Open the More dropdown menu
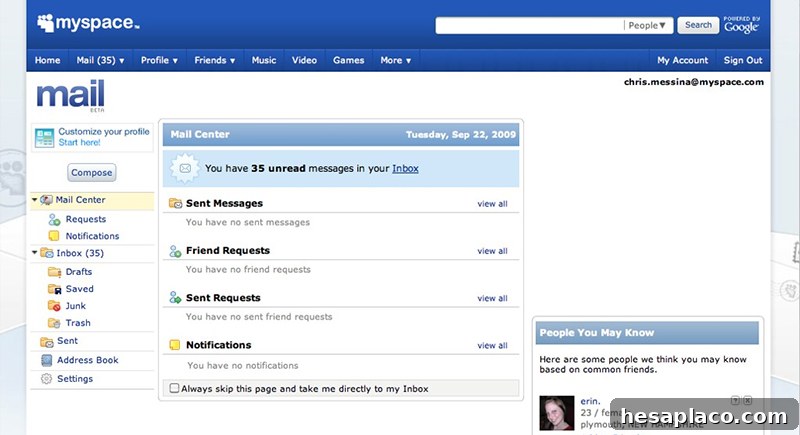Viewport: 800px width, 435px height. 395,60
